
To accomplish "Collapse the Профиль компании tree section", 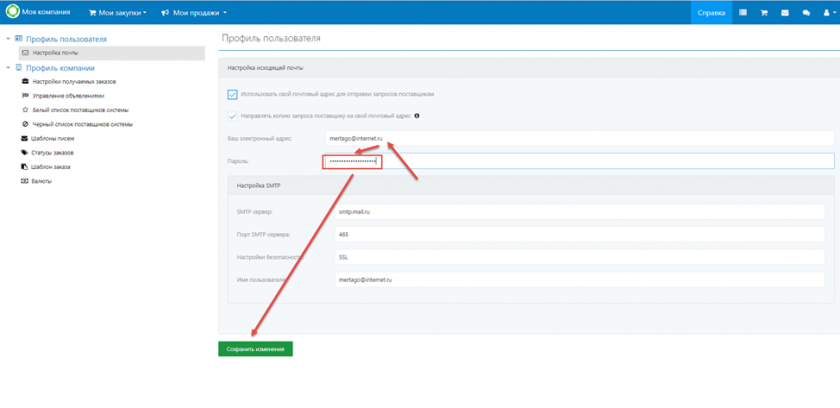I will point(8,68).
